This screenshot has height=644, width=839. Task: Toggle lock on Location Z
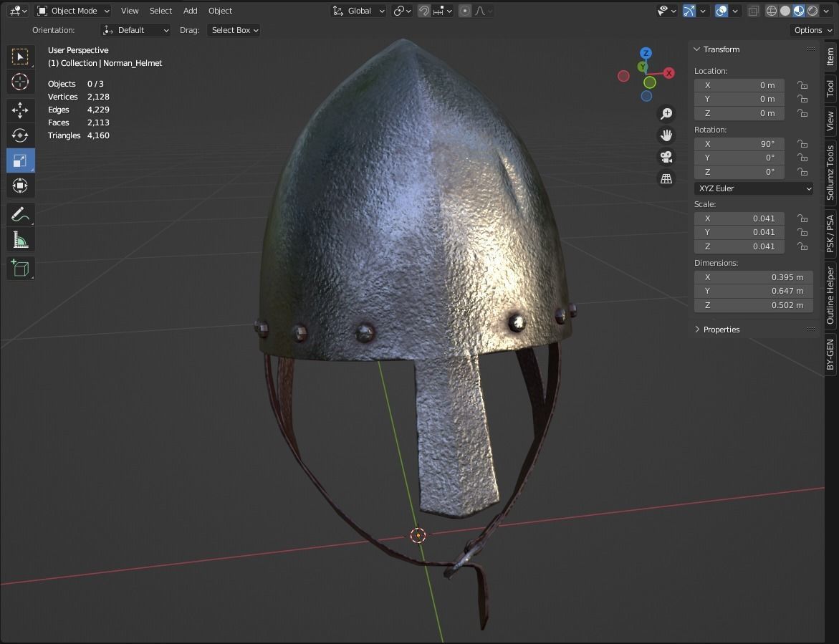pyautogui.click(x=802, y=113)
